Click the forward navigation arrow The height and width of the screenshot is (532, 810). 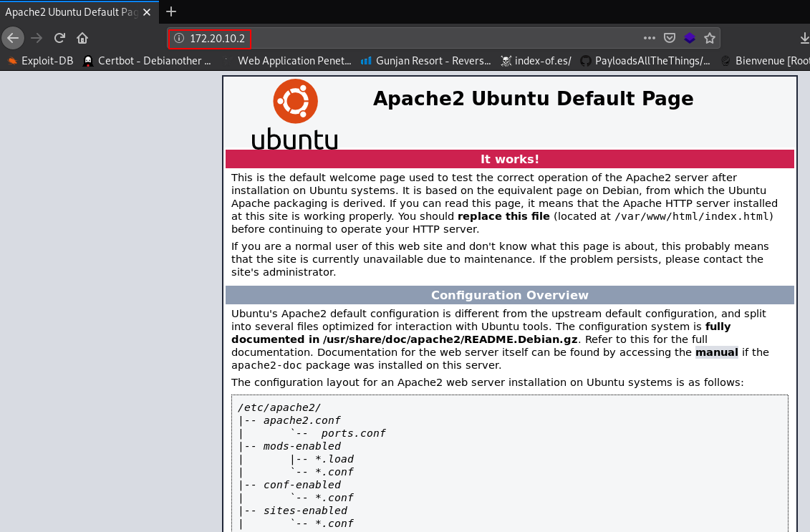pyautogui.click(x=36, y=38)
